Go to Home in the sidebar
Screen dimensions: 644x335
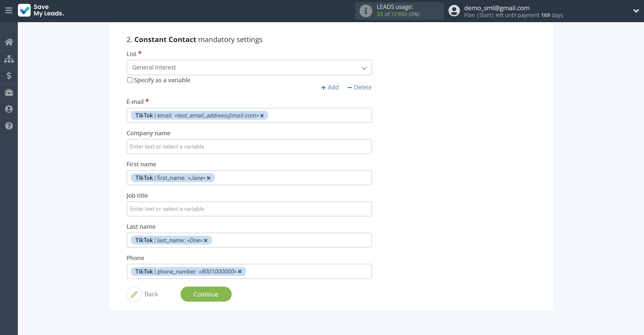9,42
